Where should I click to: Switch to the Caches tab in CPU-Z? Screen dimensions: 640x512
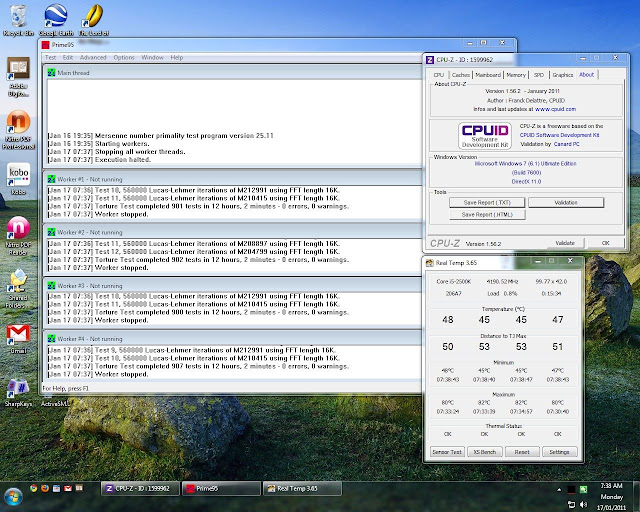(x=461, y=75)
